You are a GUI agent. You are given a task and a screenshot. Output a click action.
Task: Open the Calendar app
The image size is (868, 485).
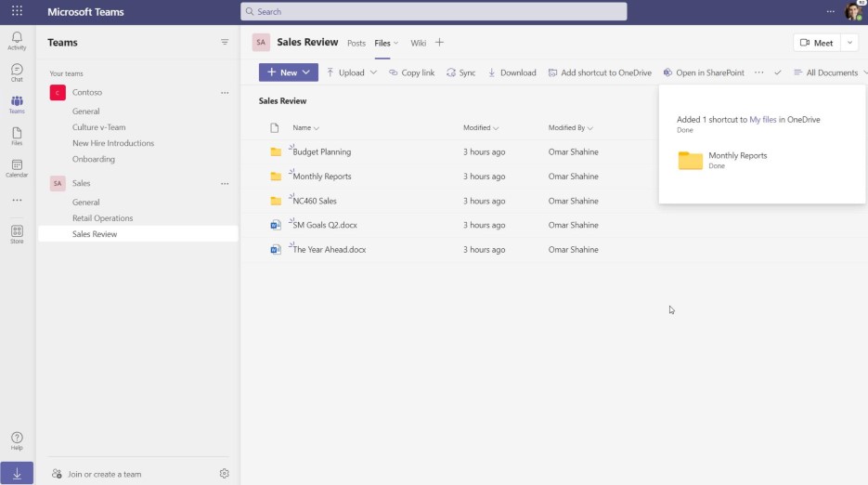click(17, 168)
